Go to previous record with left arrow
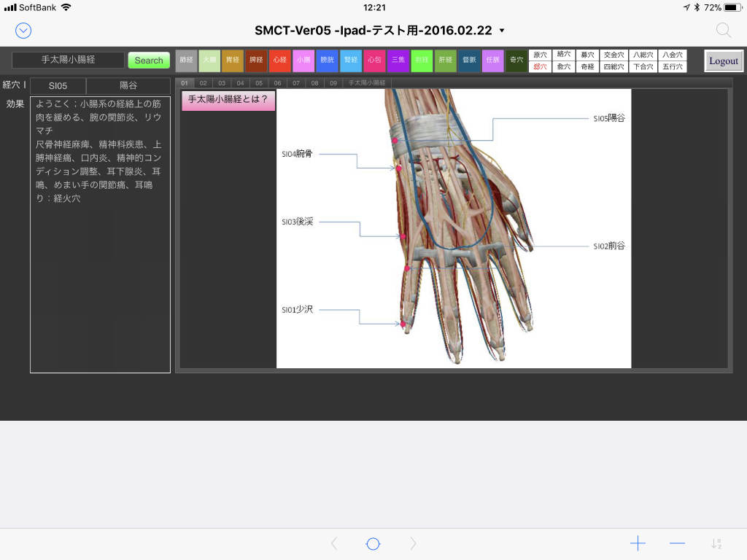 [x=334, y=543]
